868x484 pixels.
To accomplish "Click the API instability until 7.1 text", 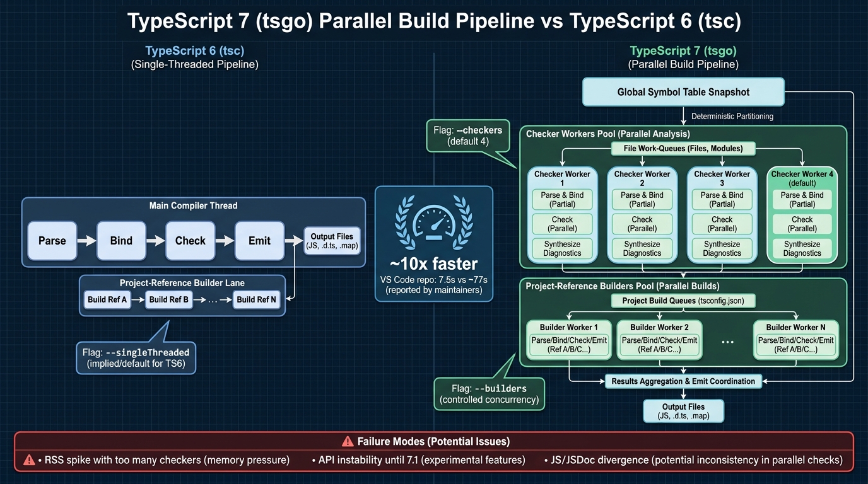I will click(x=423, y=460).
